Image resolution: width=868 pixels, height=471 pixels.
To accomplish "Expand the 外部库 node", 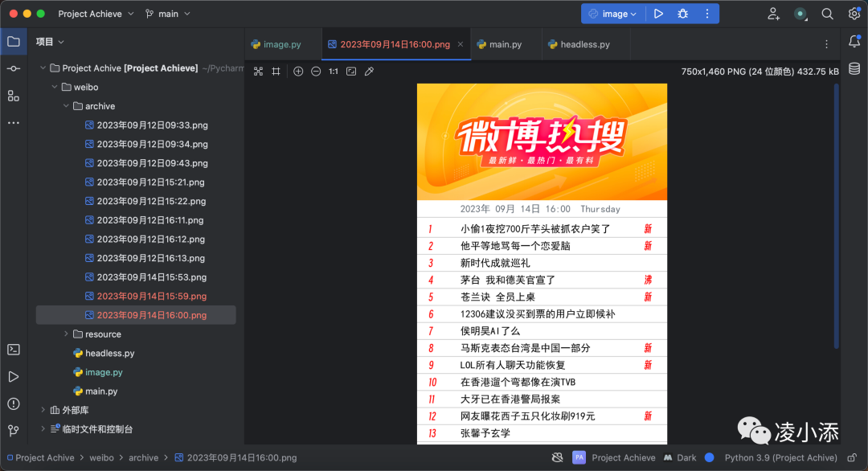I will (x=43, y=410).
